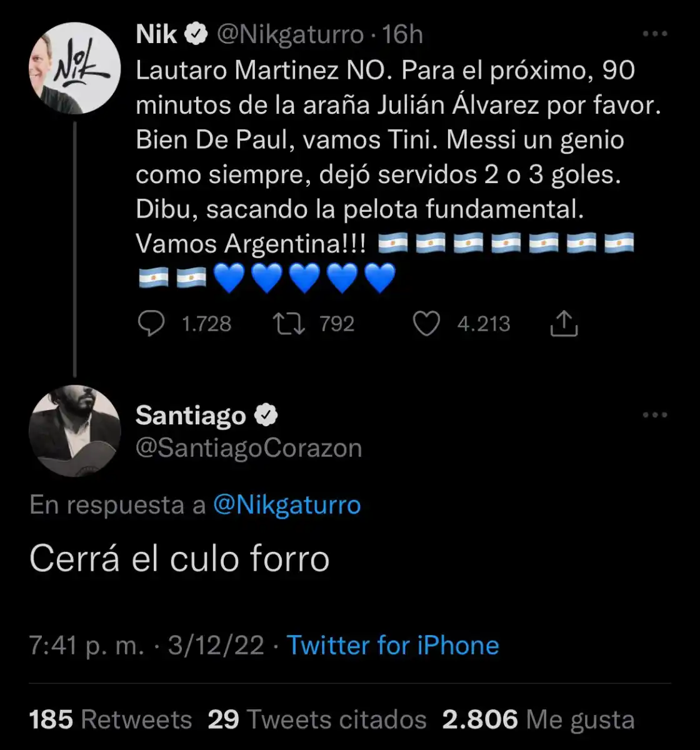The height and width of the screenshot is (750, 700).
Task: Open the more options menu on Nik's tweet
Action: coord(655,34)
